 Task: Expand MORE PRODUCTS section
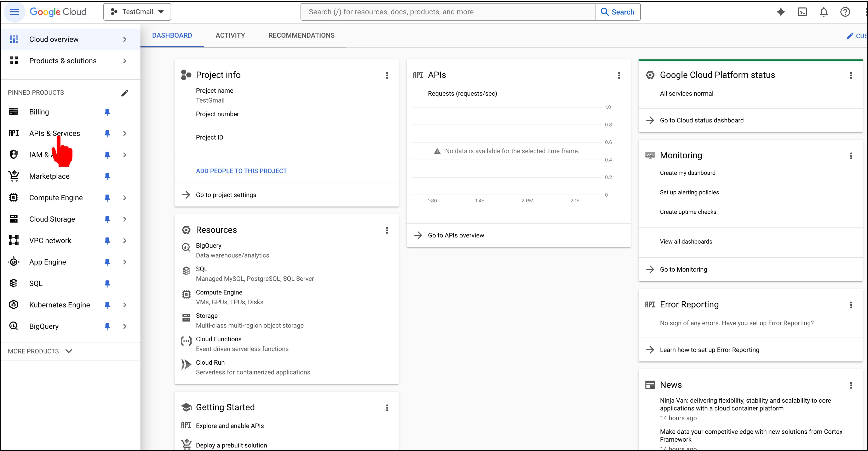point(40,351)
